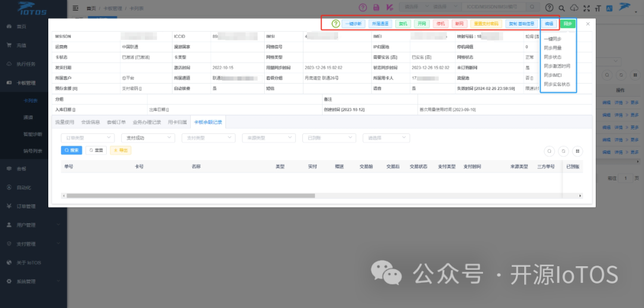Image resolution: width=644 pixels, height=308 pixels.
Task: Click round search toggle icon above balance table
Action: coord(549,151)
